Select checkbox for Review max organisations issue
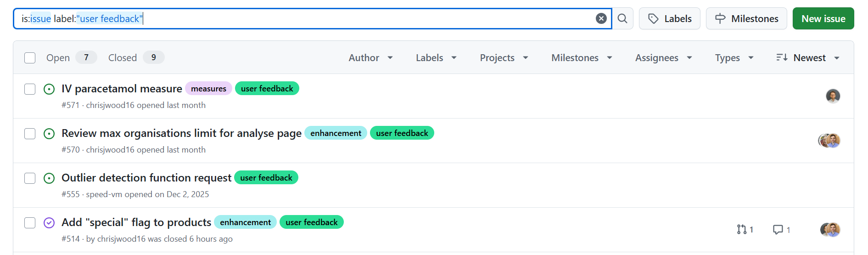The image size is (868, 255). 30,134
